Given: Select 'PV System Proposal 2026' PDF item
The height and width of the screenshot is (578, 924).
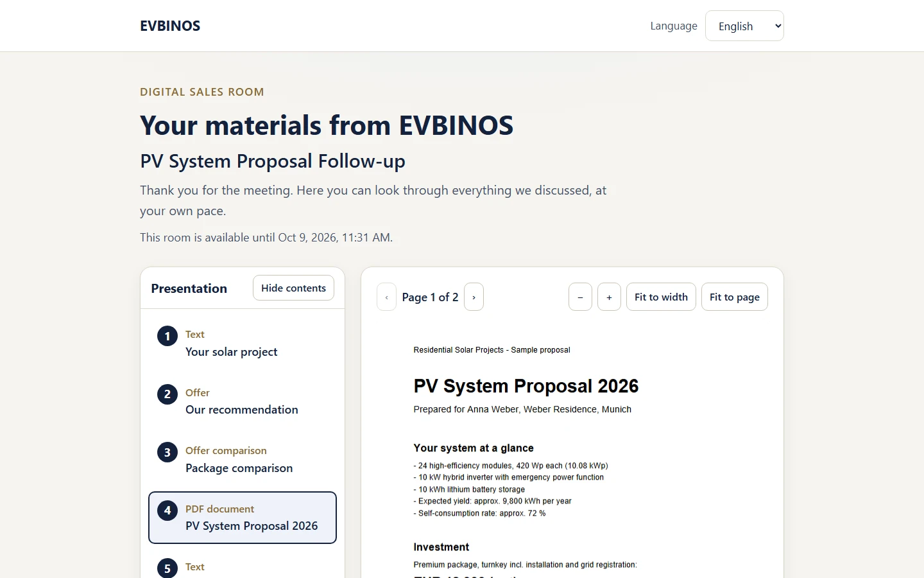Looking at the screenshot, I should coord(243,518).
